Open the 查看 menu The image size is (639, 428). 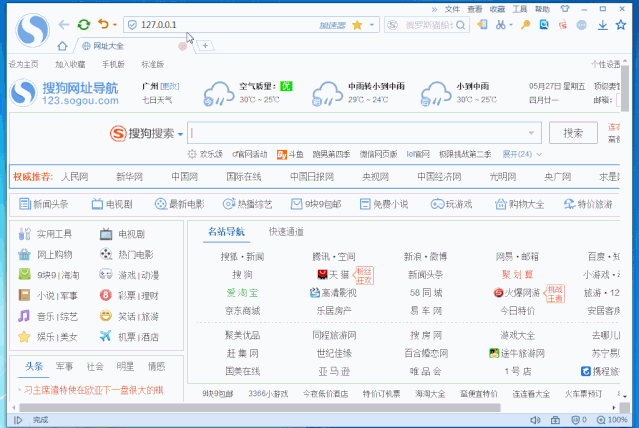[x=475, y=9]
